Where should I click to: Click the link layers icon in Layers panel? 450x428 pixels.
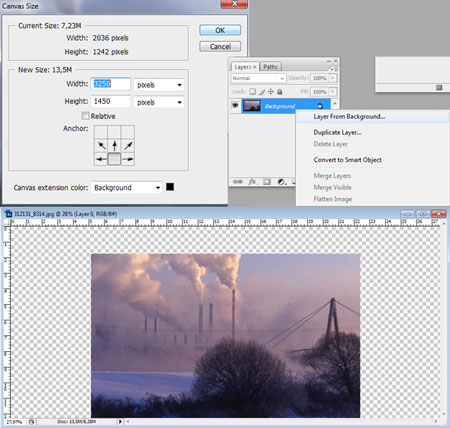pyautogui.click(x=238, y=182)
